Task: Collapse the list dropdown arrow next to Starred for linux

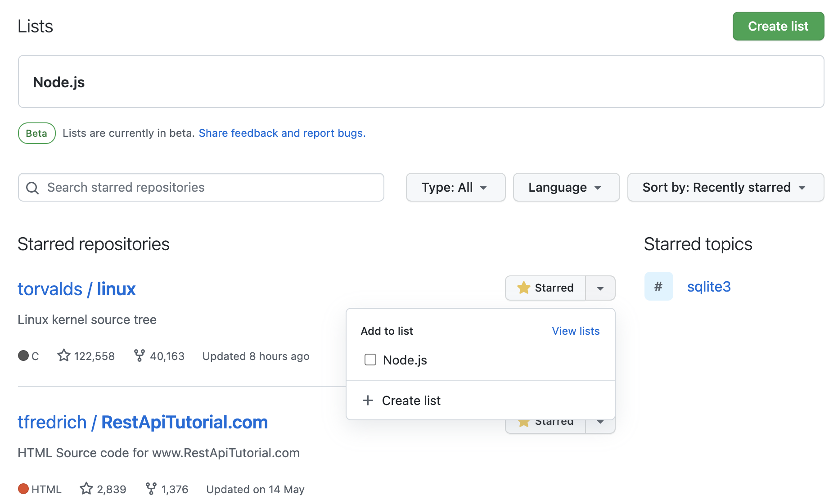Action: 600,288
